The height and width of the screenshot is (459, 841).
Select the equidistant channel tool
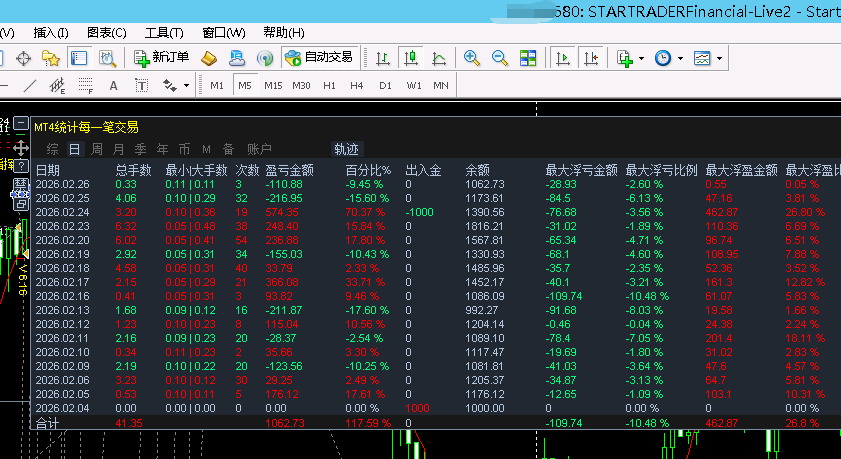[57, 85]
